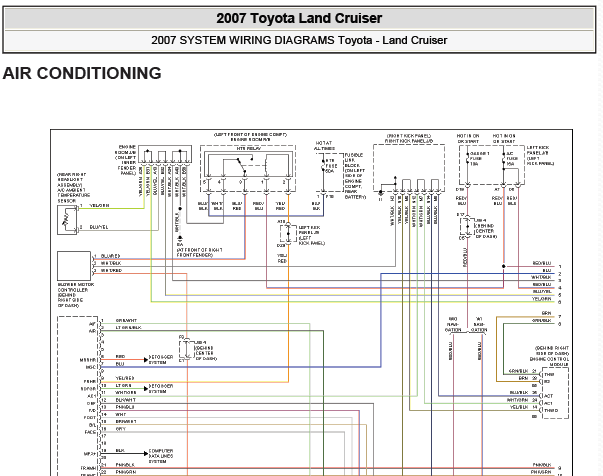Screen dimensions: 603x476
Task: Click the 'A/C AMBIENT TEMPERATURE SENSOR' label
Action: pyautogui.click(x=74, y=188)
